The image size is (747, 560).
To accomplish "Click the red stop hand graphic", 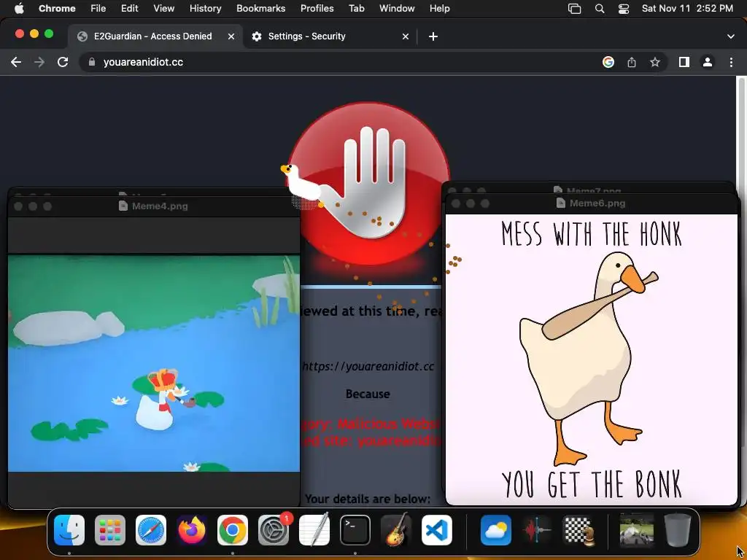I will coord(369,183).
